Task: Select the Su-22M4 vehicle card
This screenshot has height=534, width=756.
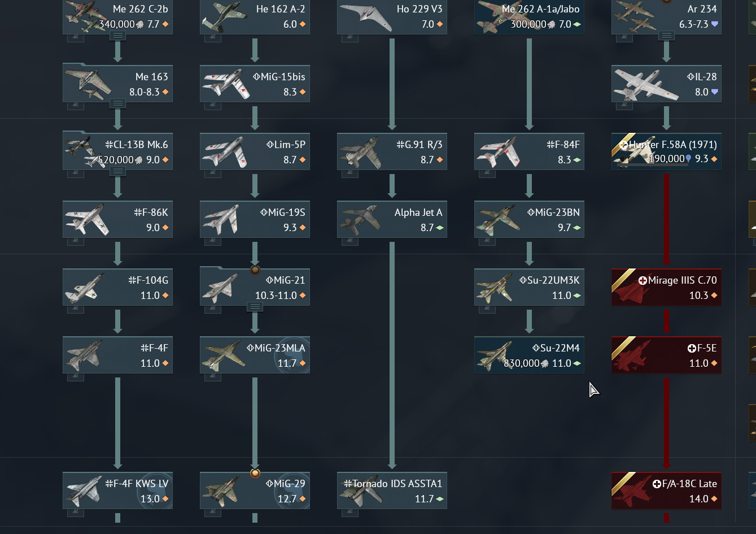Action: [x=529, y=355]
